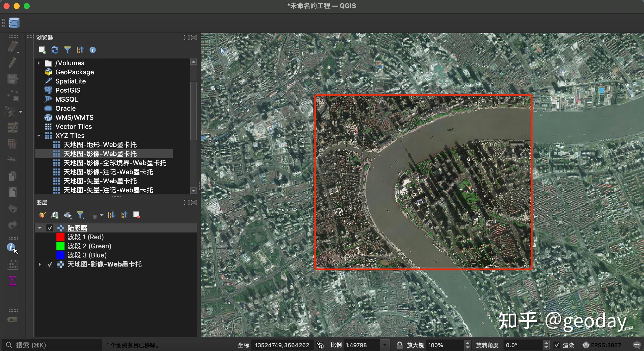Image resolution: width=644 pixels, height=351 pixels.
Task: Select 天地图-矢量-注记-Web墨卡托 tile
Action: [x=108, y=190]
